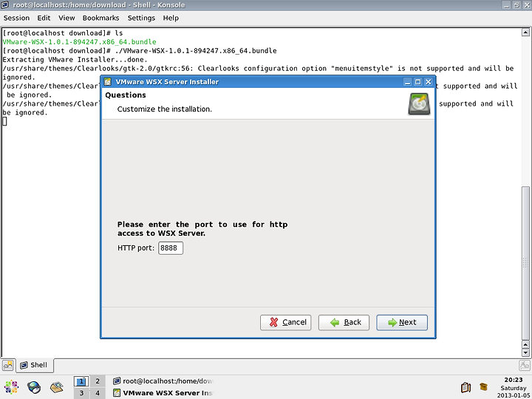
Task: Open the CentOS main menu launcher
Action: [11, 387]
